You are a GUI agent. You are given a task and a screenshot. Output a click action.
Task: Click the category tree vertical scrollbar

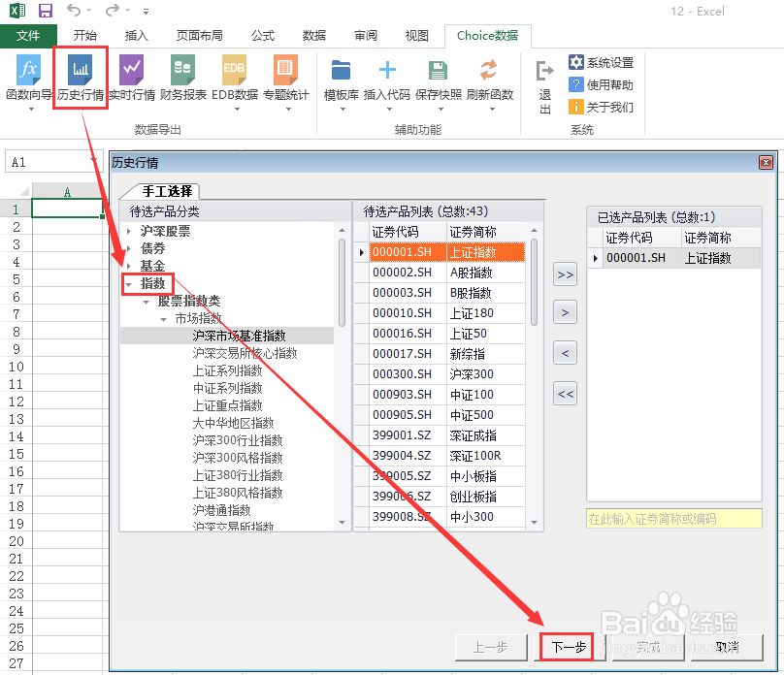[x=342, y=282]
